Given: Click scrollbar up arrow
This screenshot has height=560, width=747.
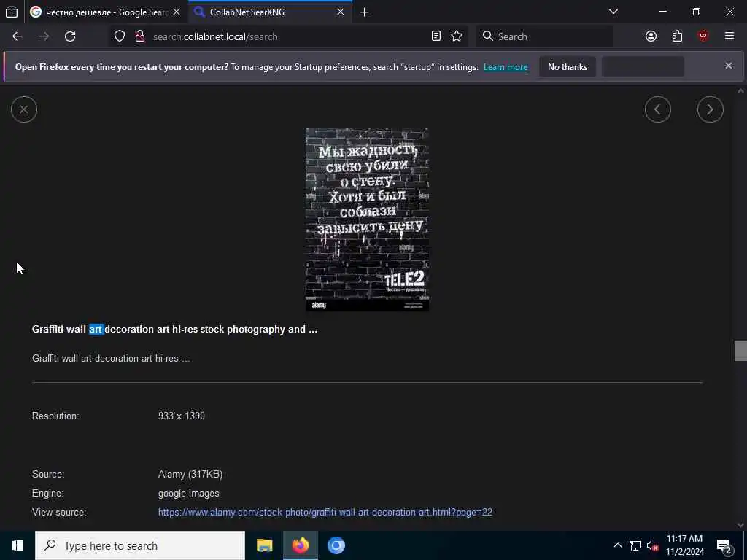Looking at the screenshot, I should click(x=740, y=91).
